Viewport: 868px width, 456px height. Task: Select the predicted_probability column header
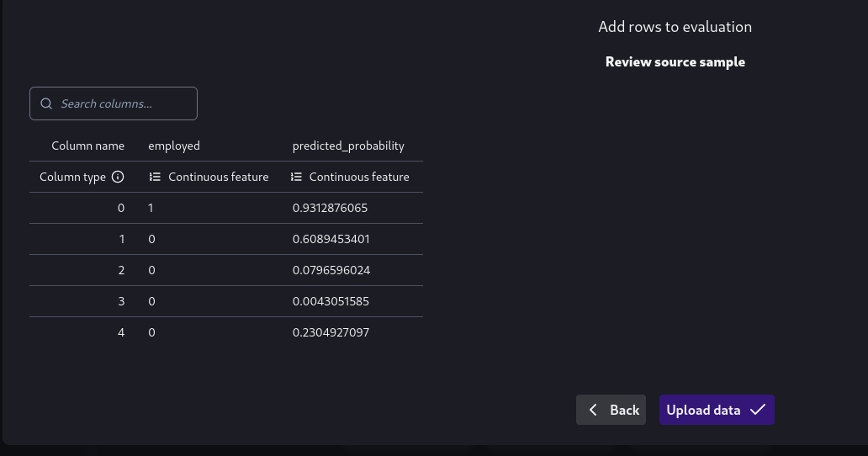point(348,146)
